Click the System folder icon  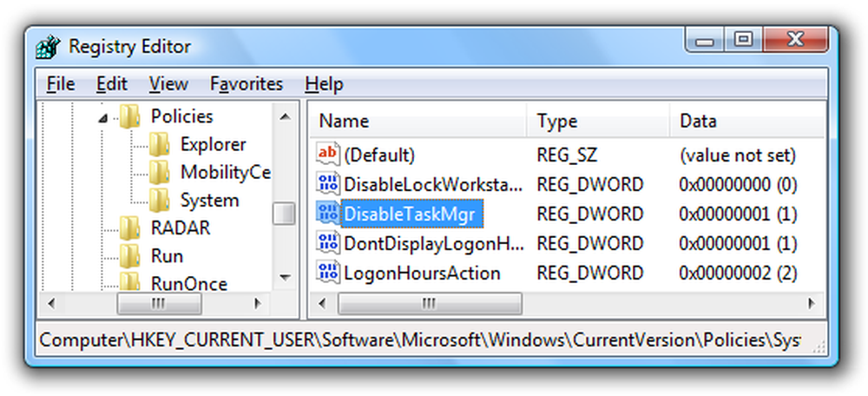tap(160, 200)
